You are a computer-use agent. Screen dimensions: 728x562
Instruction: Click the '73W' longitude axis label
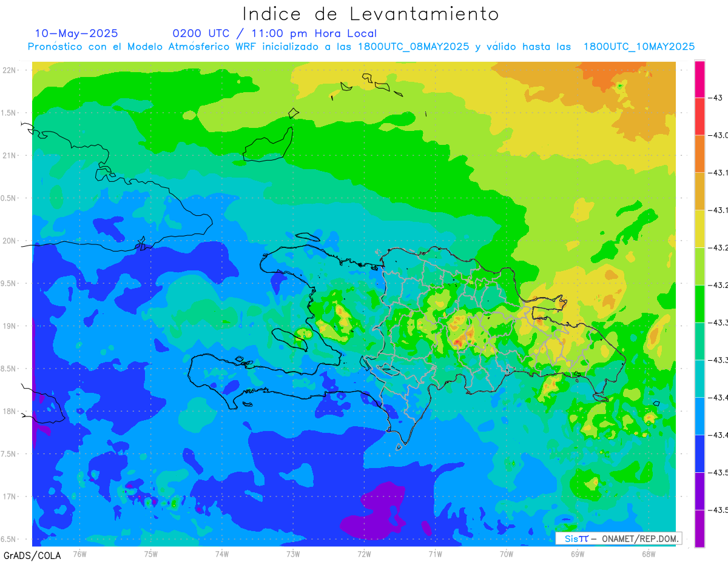tap(293, 554)
